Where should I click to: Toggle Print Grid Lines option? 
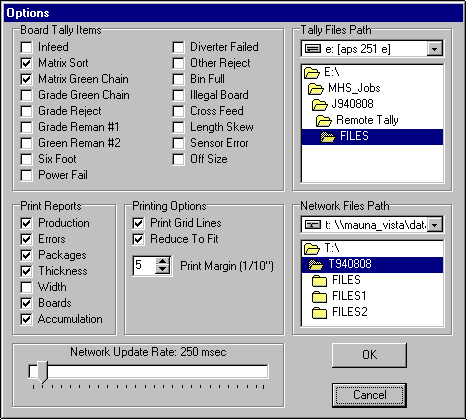click(138, 223)
